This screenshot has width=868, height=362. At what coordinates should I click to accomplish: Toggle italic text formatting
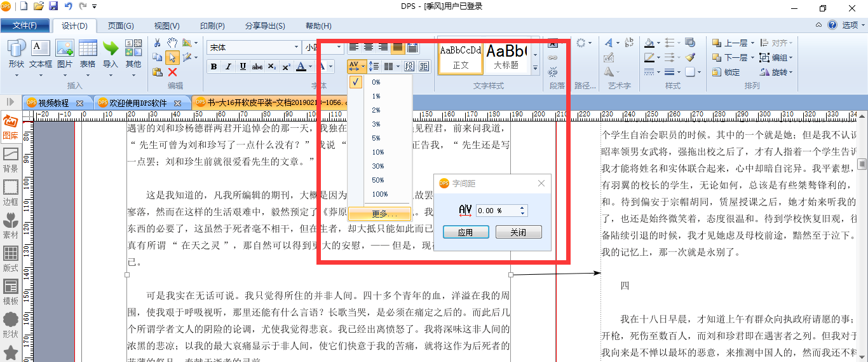228,66
